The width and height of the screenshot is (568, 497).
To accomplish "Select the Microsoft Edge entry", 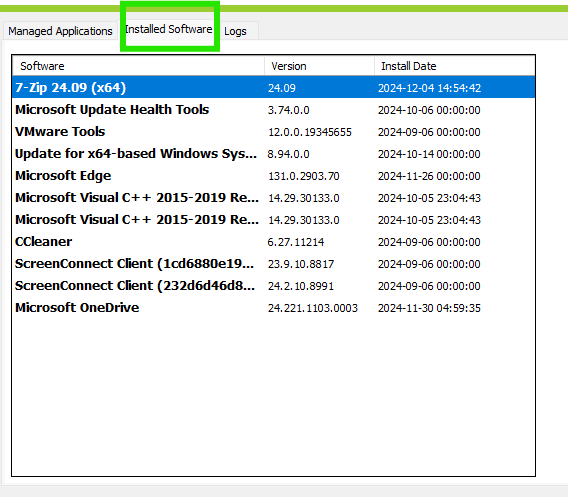I will click(x=273, y=176).
